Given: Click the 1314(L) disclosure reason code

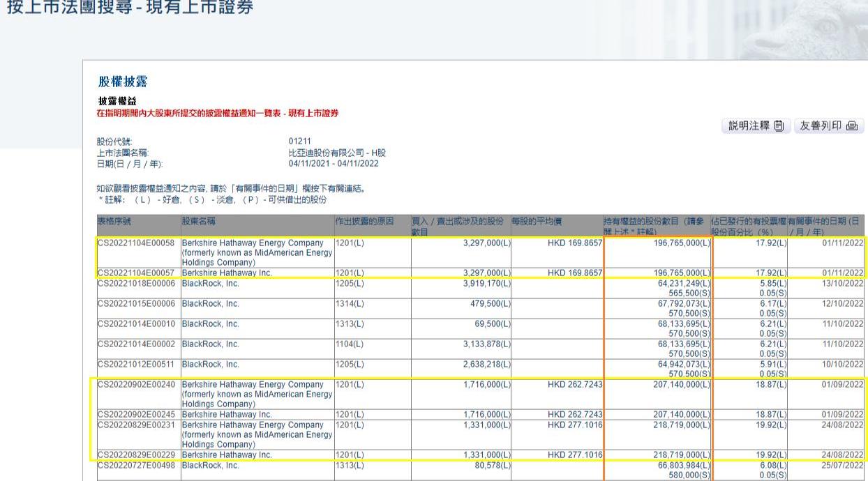Looking at the screenshot, I should tap(350, 304).
